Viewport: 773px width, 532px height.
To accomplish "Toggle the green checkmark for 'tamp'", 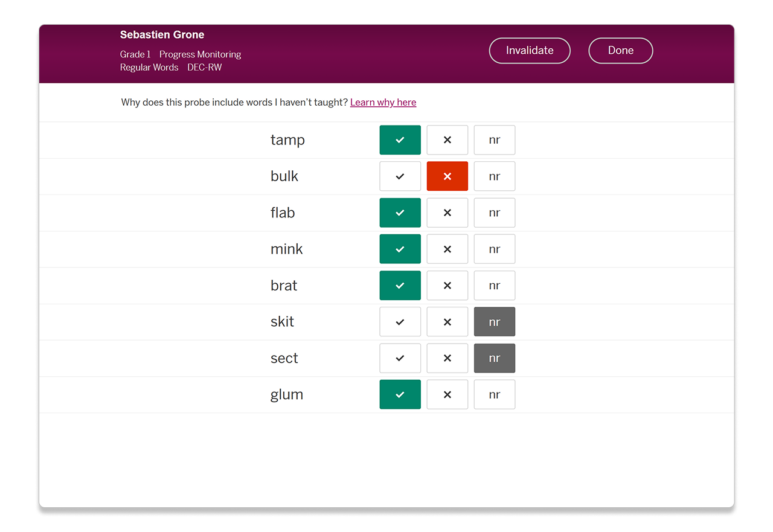I will tap(400, 140).
